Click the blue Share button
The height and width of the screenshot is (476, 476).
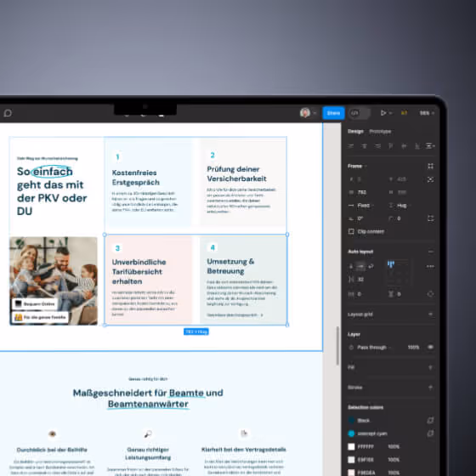[x=333, y=113]
